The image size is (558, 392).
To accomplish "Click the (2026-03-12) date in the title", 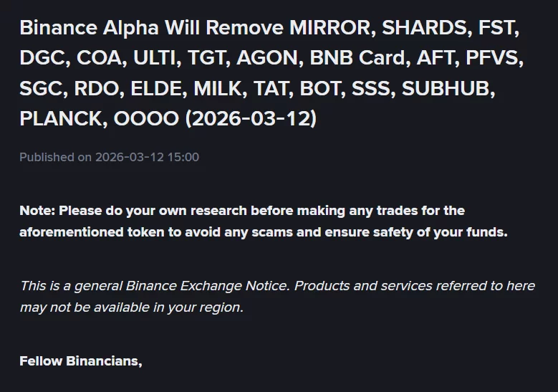I will point(250,119).
